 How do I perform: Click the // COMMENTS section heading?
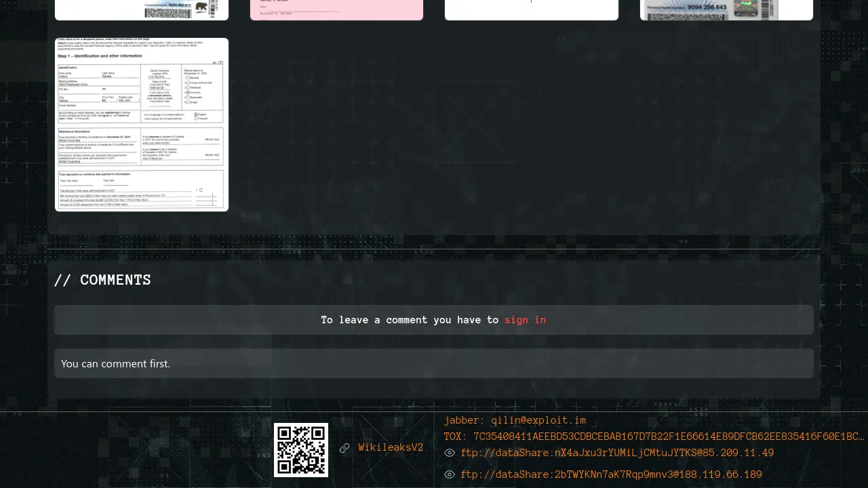click(x=102, y=280)
